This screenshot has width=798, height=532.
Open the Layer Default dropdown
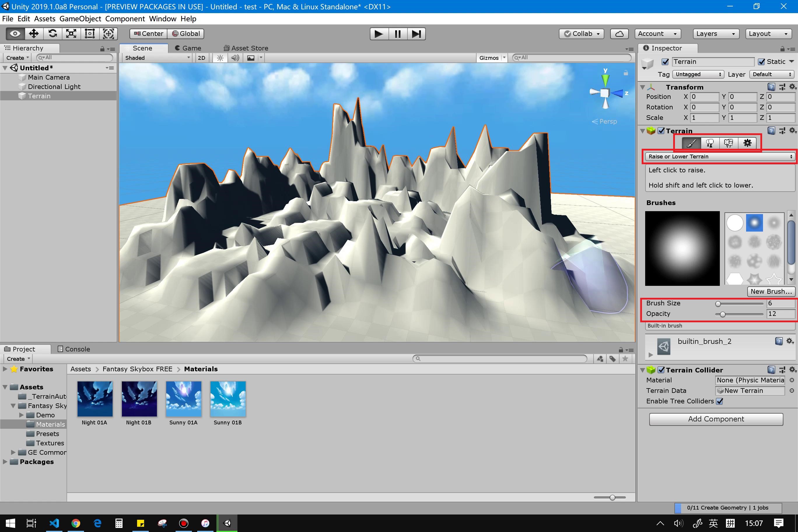771,74
